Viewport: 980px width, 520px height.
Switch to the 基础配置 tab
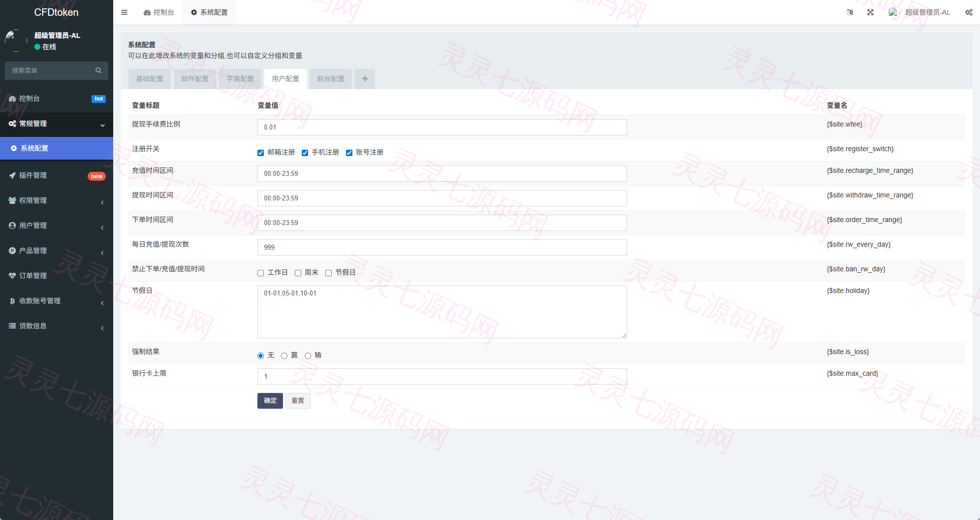coord(150,79)
